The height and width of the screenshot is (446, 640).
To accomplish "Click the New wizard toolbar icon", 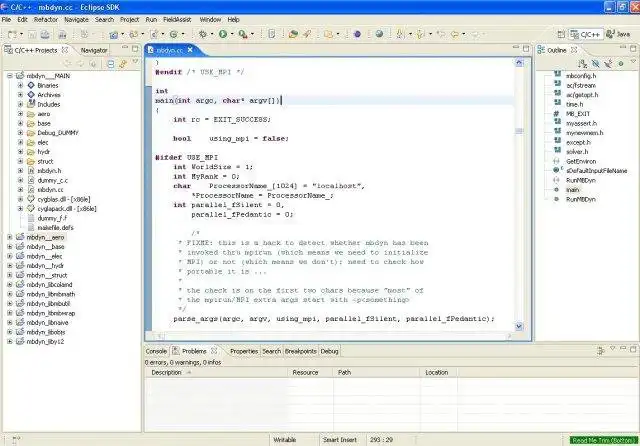I will [x=12, y=35].
